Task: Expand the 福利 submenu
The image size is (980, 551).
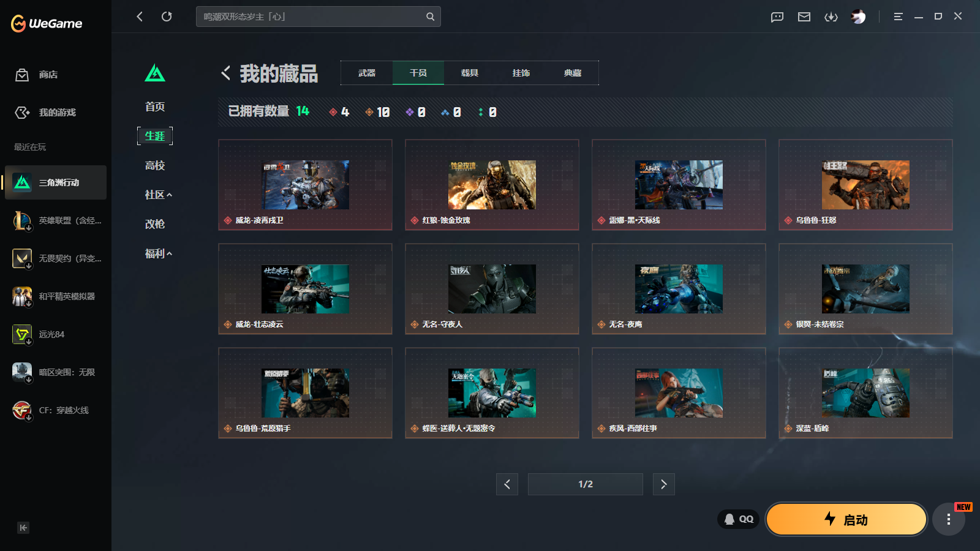Action: (x=158, y=253)
